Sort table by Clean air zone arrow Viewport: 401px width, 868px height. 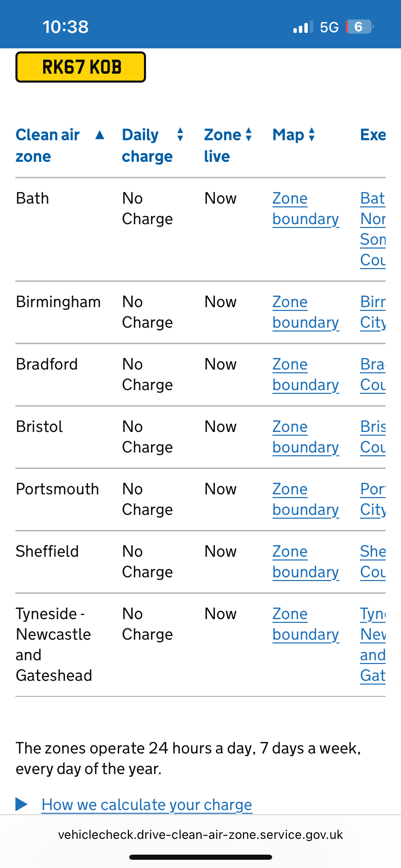100,135
